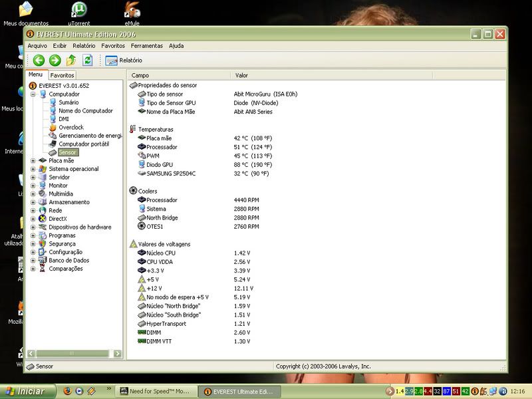532x399 pixels.
Task: Open the eMule desktop shortcut
Action: (x=132, y=13)
